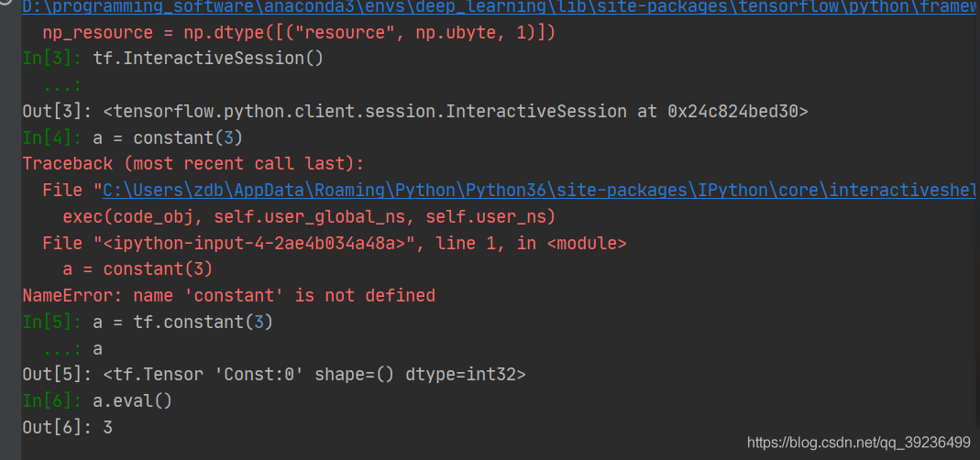This screenshot has width=980, height=460.
Task: Open the IPython interactiveshell file path link
Action: tap(539, 190)
